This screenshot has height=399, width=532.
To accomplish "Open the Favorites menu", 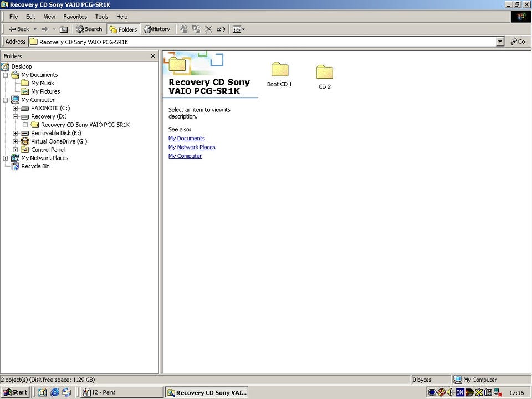I will (75, 17).
